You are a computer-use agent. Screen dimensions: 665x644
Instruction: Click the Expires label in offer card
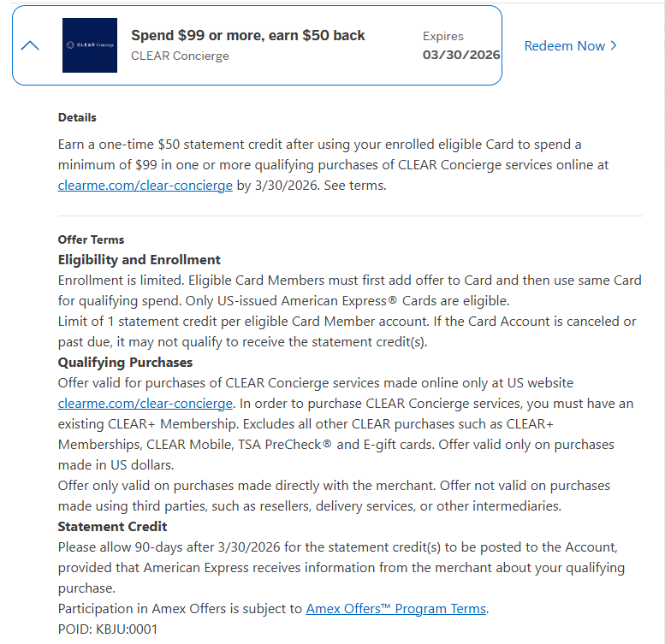click(443, 36)
